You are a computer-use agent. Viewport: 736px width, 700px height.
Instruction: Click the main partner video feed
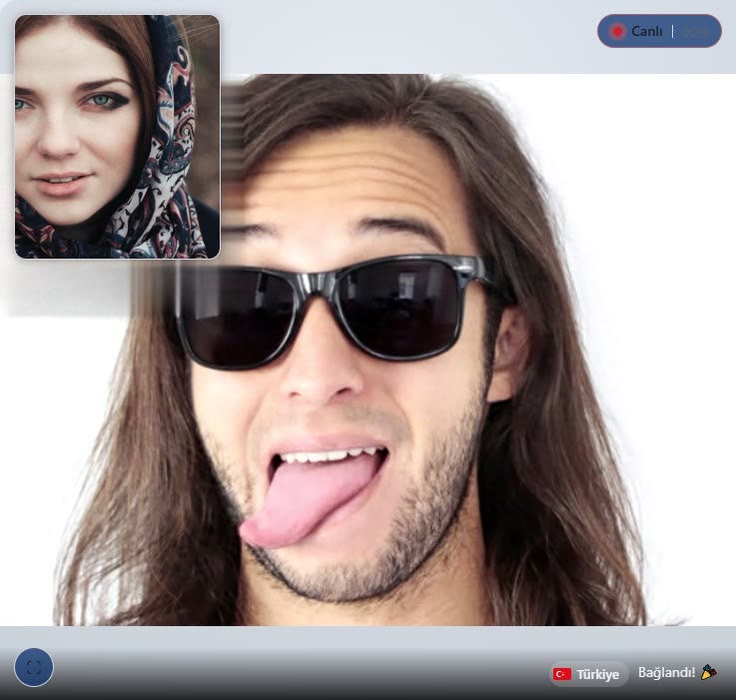(368, 350)
